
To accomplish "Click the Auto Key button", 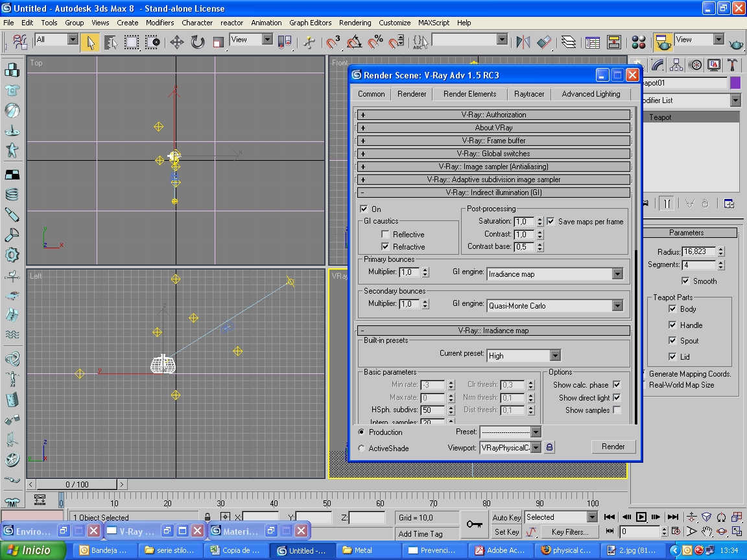I will pos(506,517).
